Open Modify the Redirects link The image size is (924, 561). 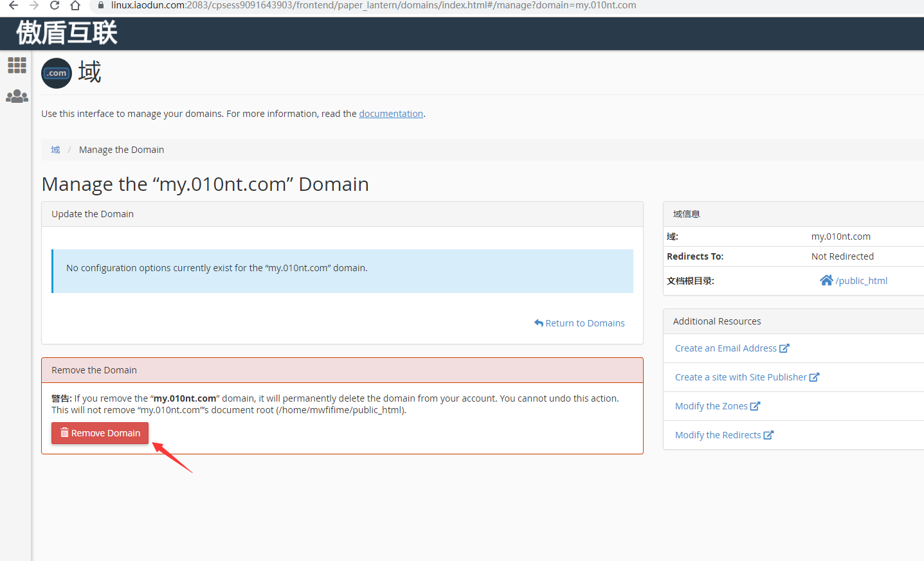[718, 435]
